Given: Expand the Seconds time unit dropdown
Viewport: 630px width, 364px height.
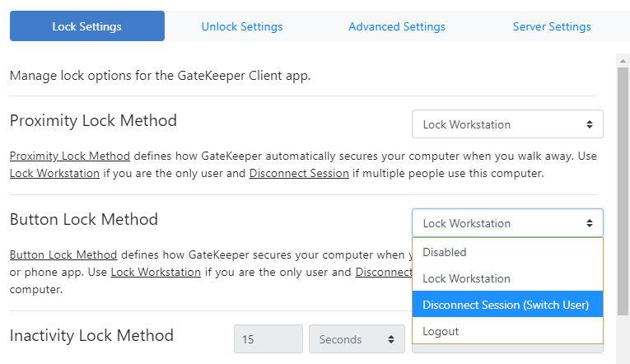Looking at the screenshot, I should (357, 339).
